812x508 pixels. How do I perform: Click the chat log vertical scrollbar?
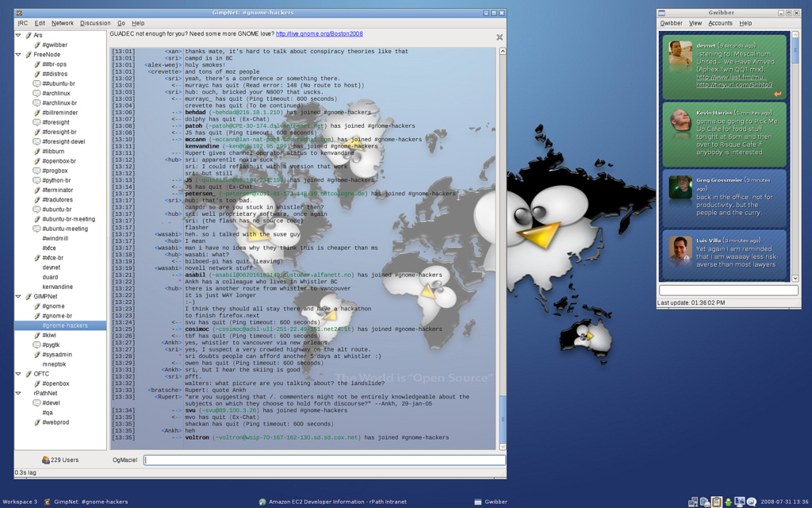[x=502, y=238]
